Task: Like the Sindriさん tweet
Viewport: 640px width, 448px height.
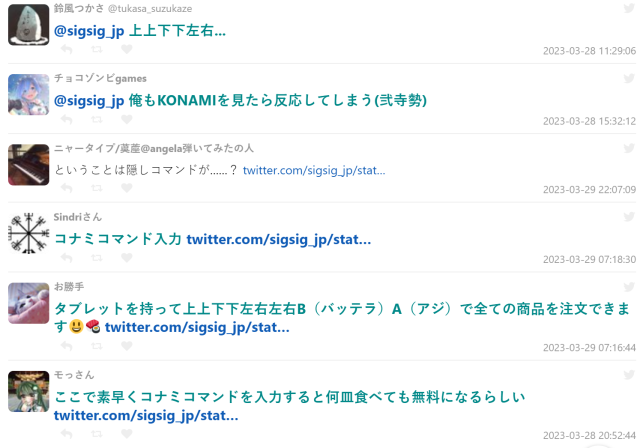Action: tap(125, 258)
